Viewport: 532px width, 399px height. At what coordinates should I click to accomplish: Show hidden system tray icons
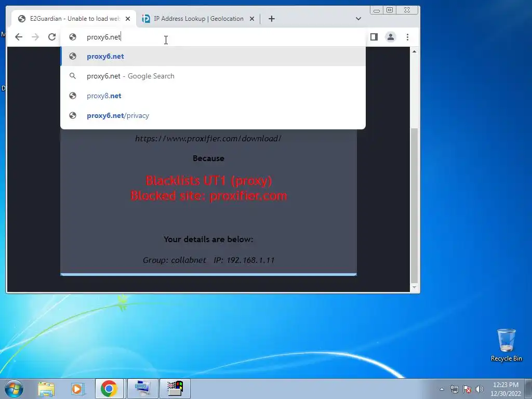click(x=442, y=389)
